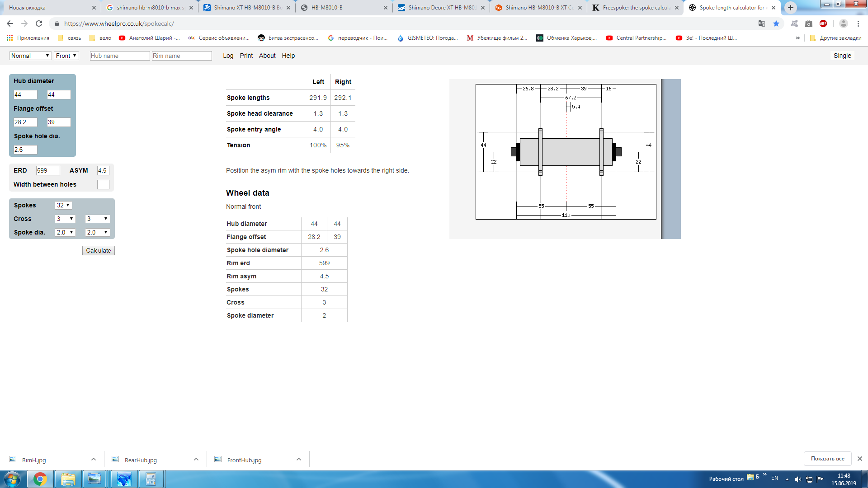Open the Log menu item

tap(228, 56)
